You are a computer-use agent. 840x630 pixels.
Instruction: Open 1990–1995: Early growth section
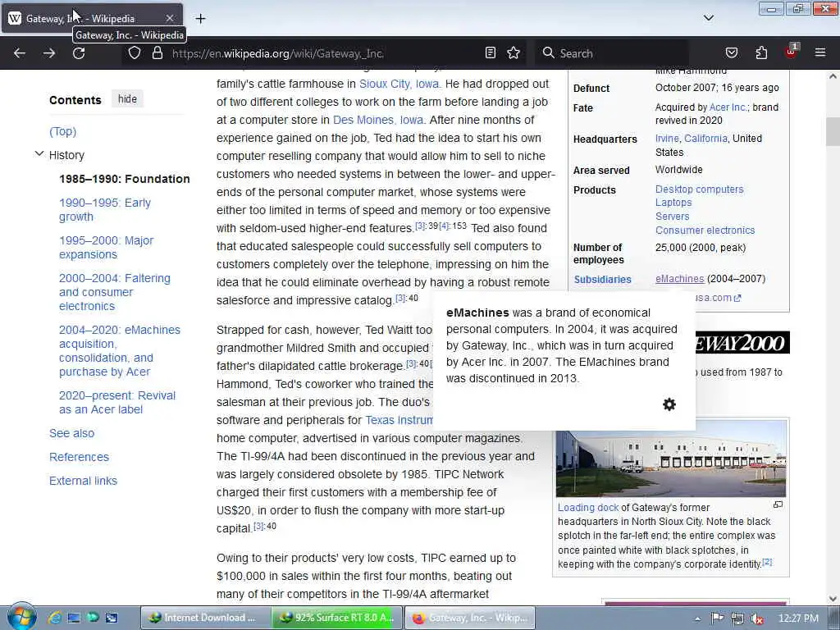[105, 209]
